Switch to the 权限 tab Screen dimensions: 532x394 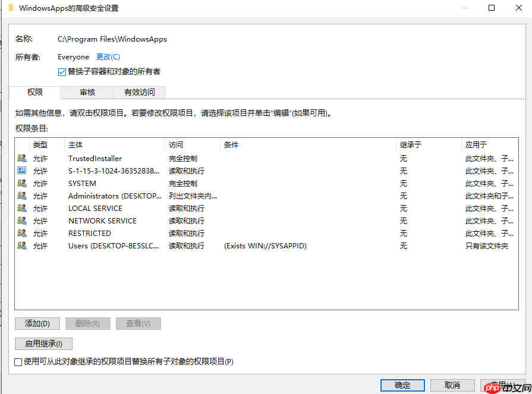[35, 92]
